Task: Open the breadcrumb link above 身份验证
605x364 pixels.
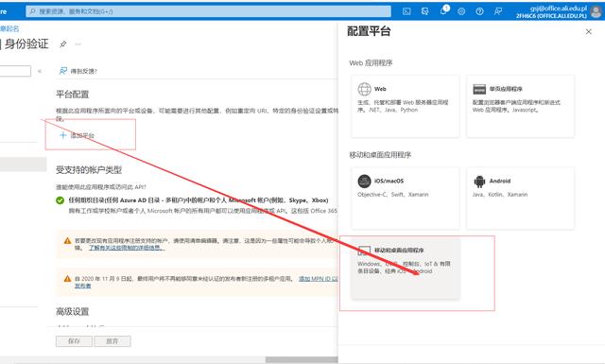Action: [9, 28]
